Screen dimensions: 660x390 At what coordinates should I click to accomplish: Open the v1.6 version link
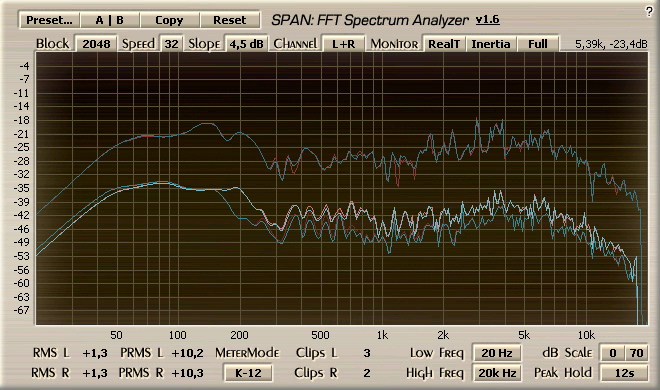coord(487,19)
